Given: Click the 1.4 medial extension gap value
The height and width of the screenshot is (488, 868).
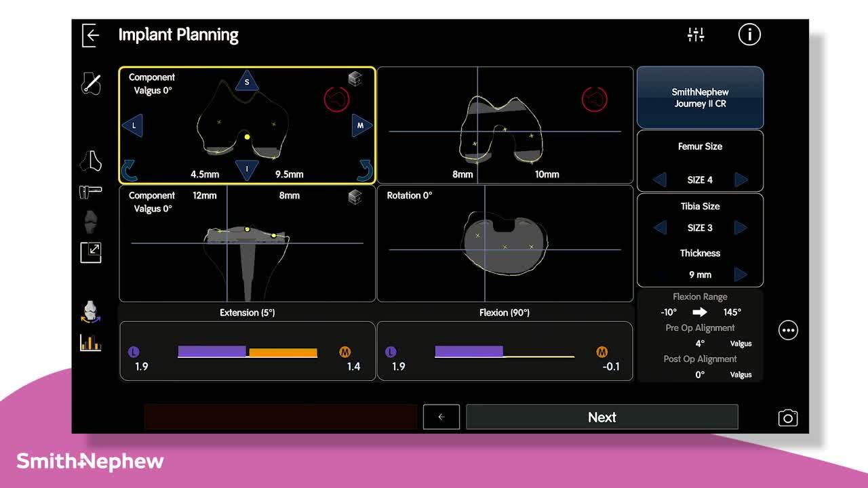Looking at the screenshot, I should [x=353, y=367].
